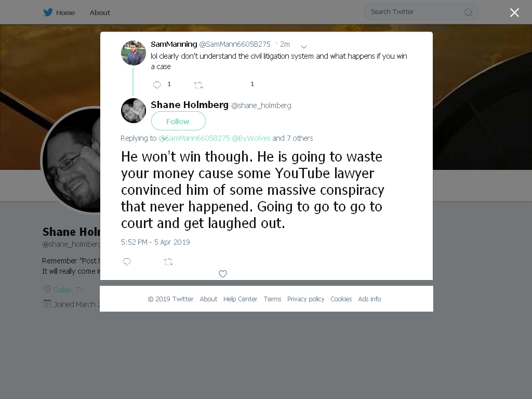Open the @ByWolves mention link
The width and height of the screenshot is (532, 399).
tap(251, 138)
